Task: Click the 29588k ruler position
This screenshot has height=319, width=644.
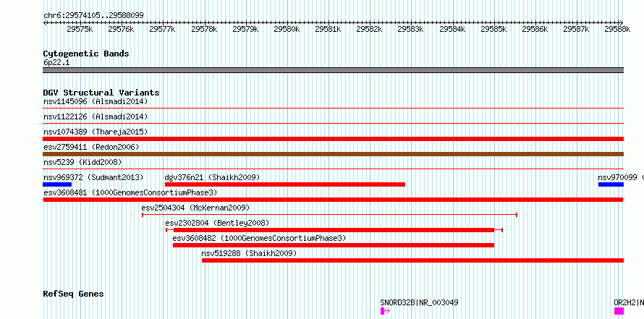Action: coord(617,29)
